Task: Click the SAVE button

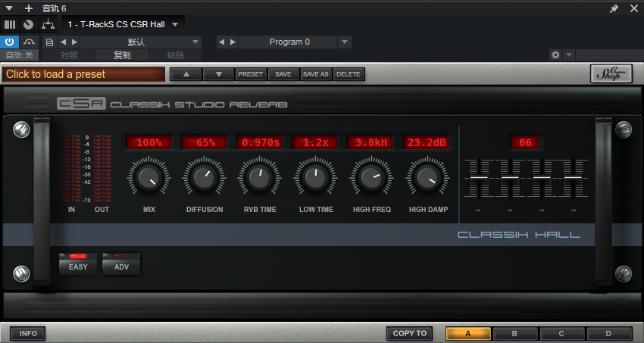Action: point(283,74)
